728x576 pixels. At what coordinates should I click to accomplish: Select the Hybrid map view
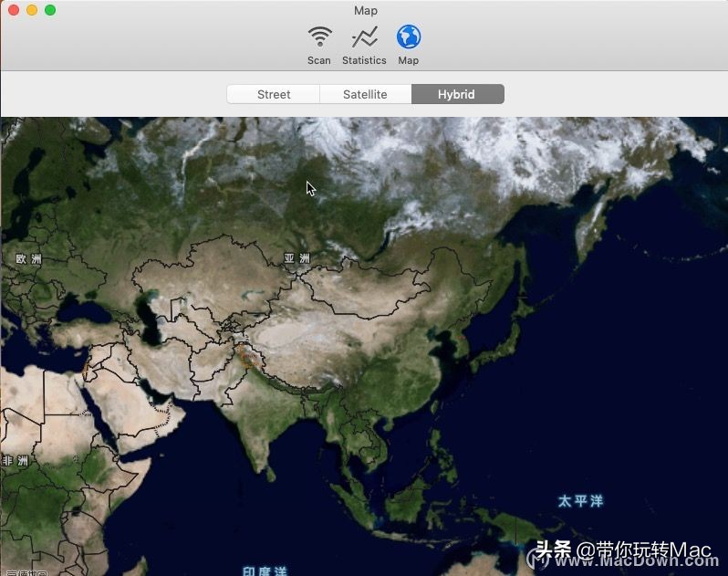(457, 94)
